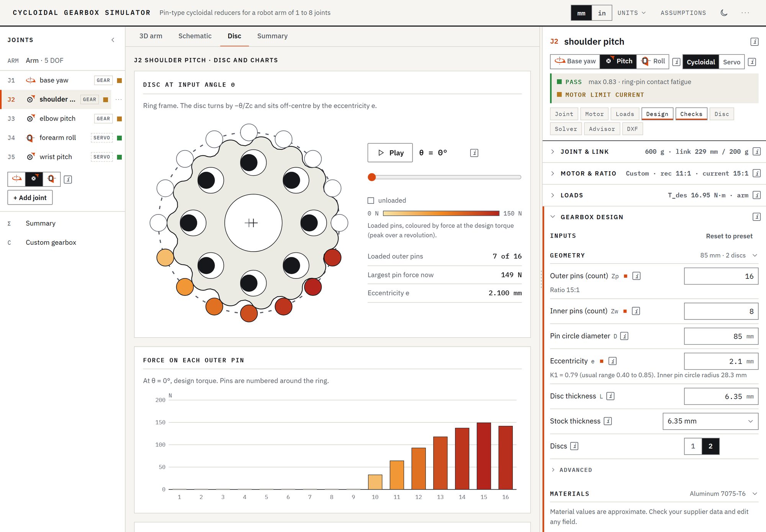The image size is (766, 532).
Task: Set drive type to Servo
Action: 732,62
